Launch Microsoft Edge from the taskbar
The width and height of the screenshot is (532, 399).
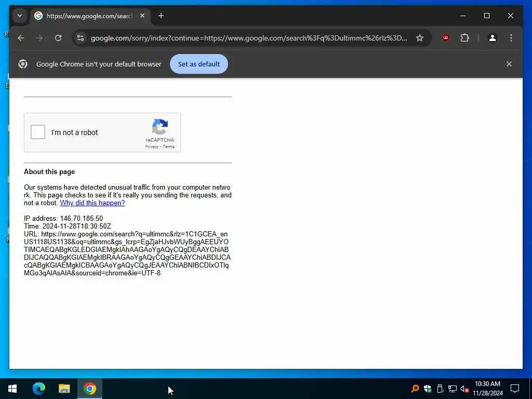[x=38, y=389]
